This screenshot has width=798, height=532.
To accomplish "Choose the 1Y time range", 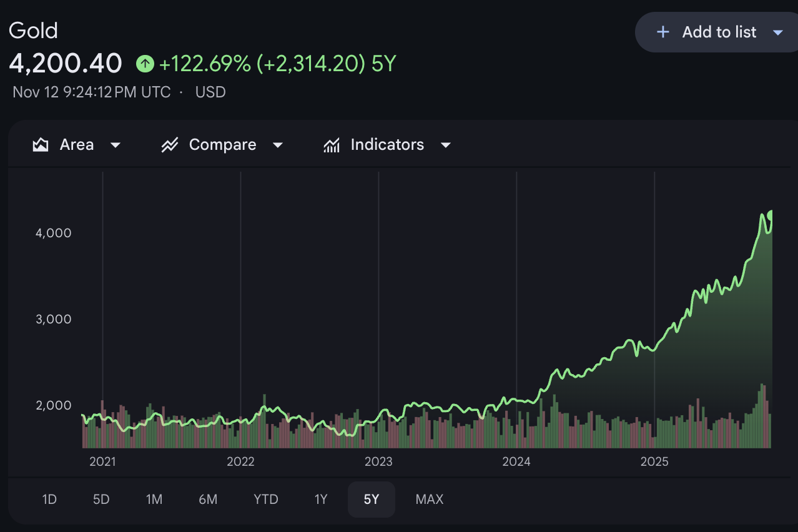I will point(320,500).
